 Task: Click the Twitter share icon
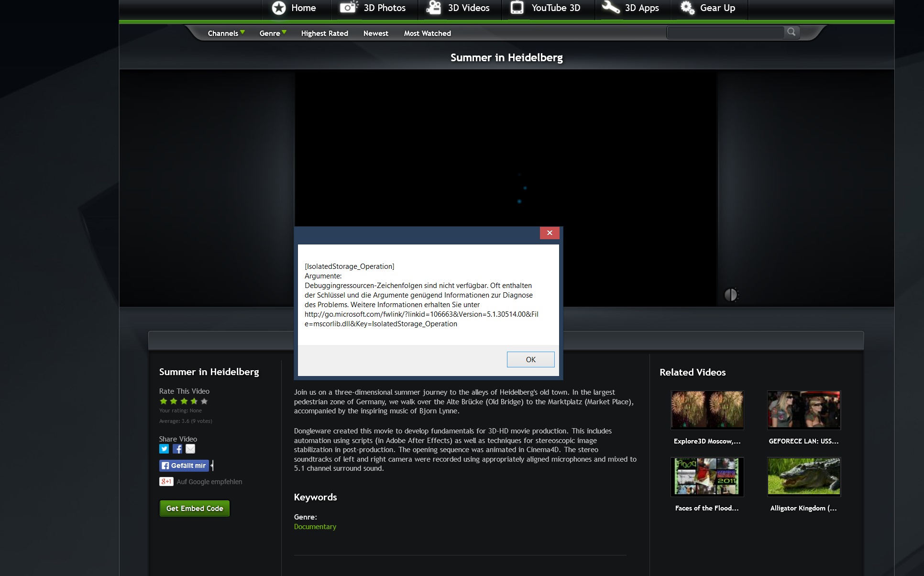164,449
